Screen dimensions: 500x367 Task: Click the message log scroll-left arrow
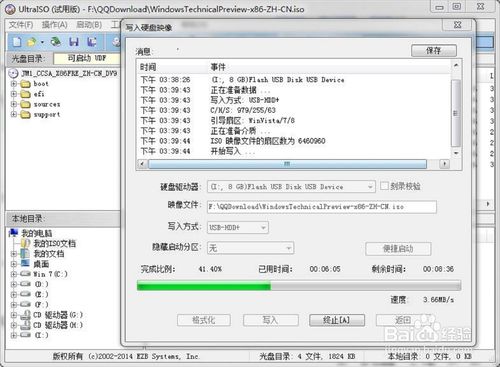[142, 164]
